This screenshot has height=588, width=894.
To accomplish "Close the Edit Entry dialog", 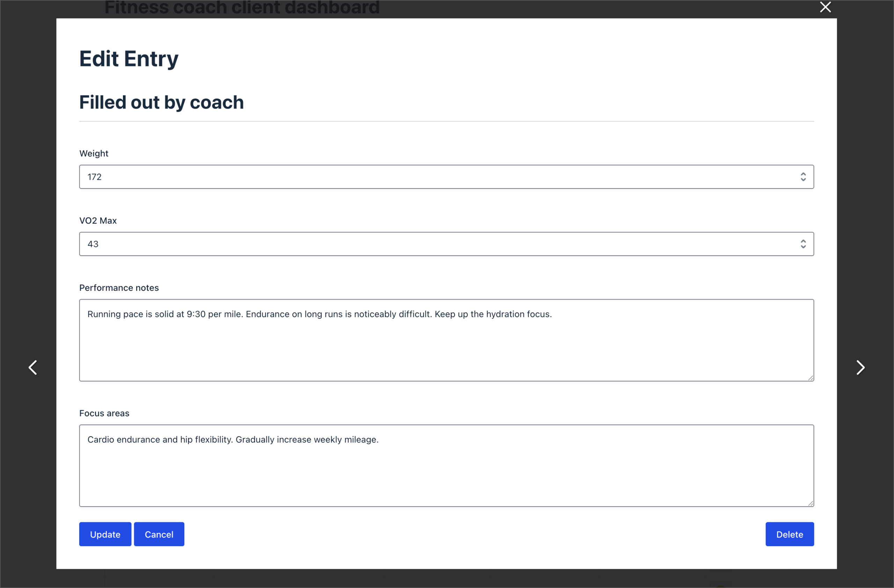I will (x=825, y=7).
